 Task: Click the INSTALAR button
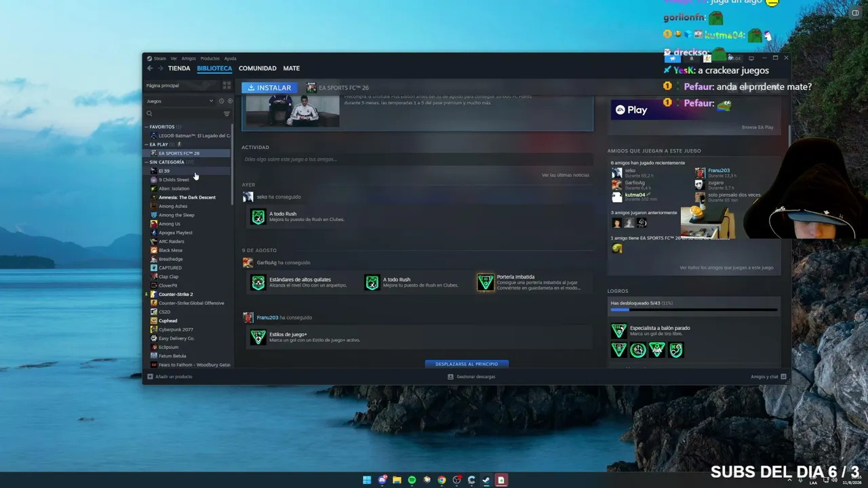[x=269, y=87]
